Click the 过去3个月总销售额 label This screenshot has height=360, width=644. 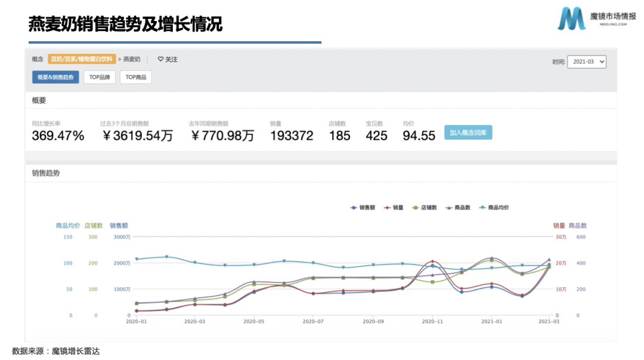(x=125, y=124)
